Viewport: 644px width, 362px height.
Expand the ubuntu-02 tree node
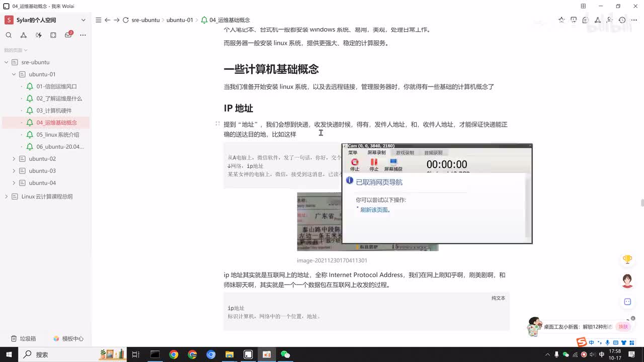(14, 159)
